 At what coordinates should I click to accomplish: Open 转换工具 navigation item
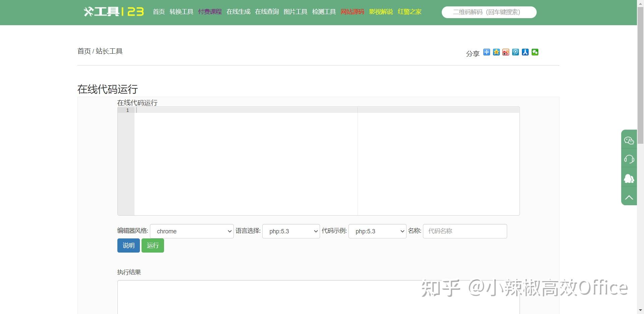tap(181, 12)
